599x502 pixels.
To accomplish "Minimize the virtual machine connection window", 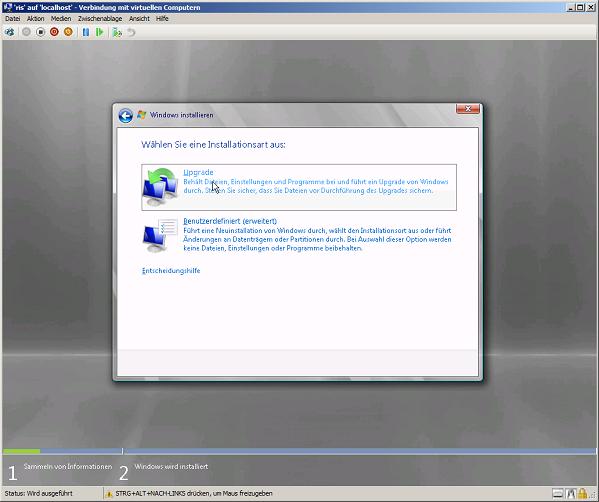I will click(571, 7).
